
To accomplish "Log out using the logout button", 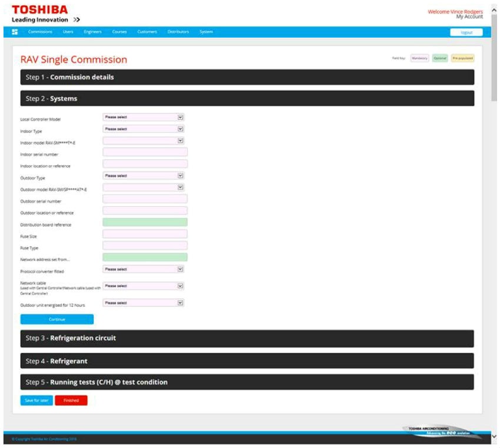I will pos(466,32).
